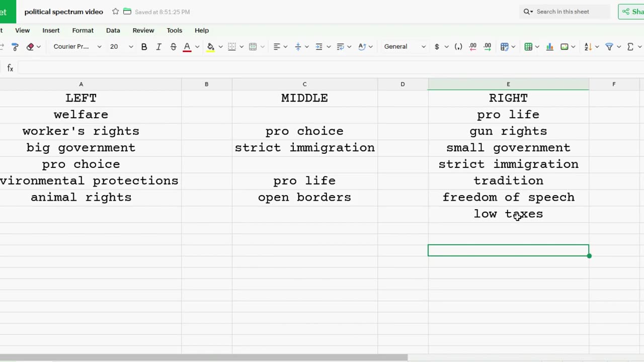This screenshot has width=644, height=362.
Task: Open the Data menu
Action: click(x=113, y=31)
